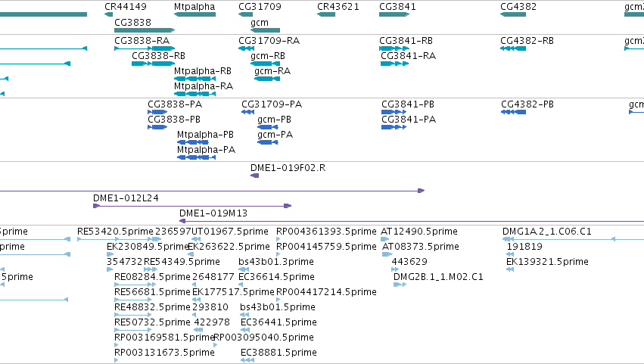
Task: Click EST EK139321.5prime
Action: tap(547, 262)
